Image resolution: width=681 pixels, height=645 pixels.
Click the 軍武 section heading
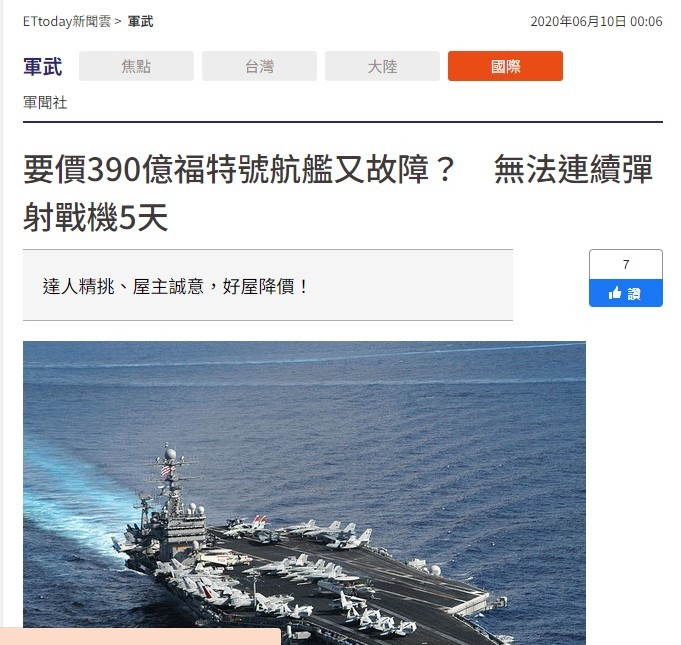pyautogui.click(x=43, y=66)
